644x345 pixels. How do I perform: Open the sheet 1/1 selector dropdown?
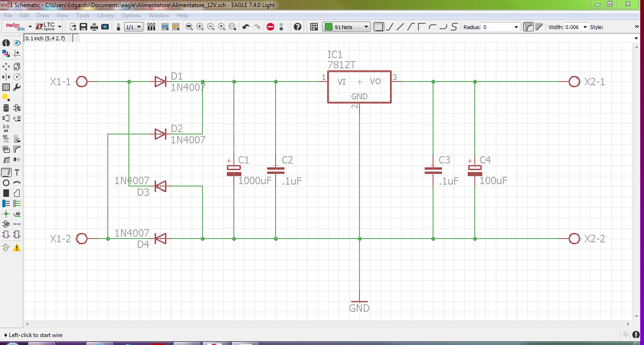pyautogui.click(x=134, y=27)
